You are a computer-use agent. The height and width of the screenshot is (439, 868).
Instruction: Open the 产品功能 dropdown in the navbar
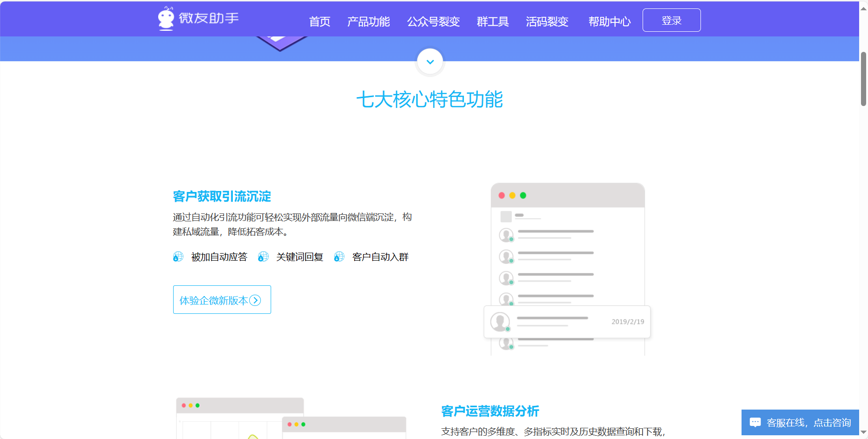(x=368, y=21)
